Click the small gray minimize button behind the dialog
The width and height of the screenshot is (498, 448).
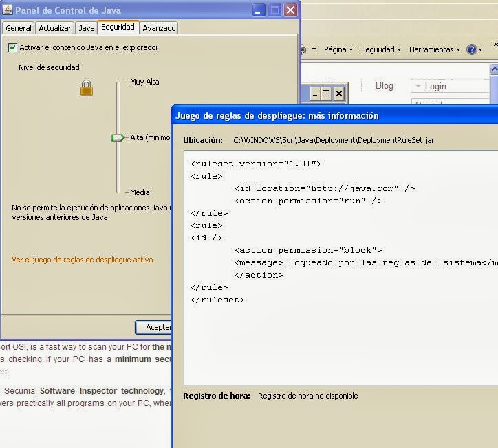[315, 93]
